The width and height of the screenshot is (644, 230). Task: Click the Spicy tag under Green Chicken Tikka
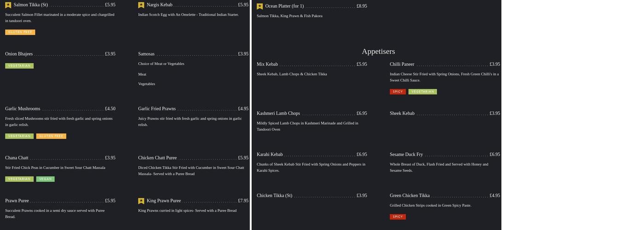coord(398,217)
